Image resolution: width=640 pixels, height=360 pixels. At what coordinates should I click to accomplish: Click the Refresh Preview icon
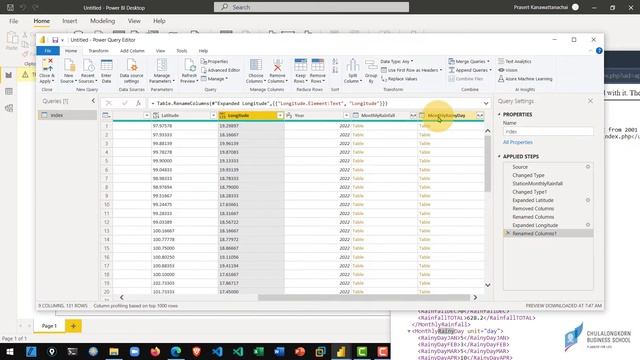pos(189,65)
